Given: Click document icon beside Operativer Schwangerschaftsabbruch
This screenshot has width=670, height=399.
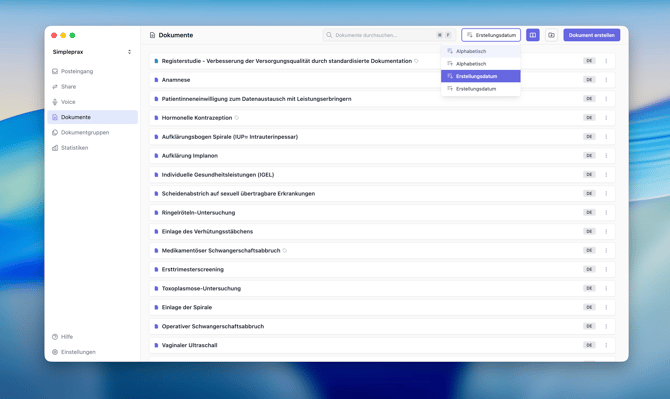Looking at the screenshot, I should [156, 326].
